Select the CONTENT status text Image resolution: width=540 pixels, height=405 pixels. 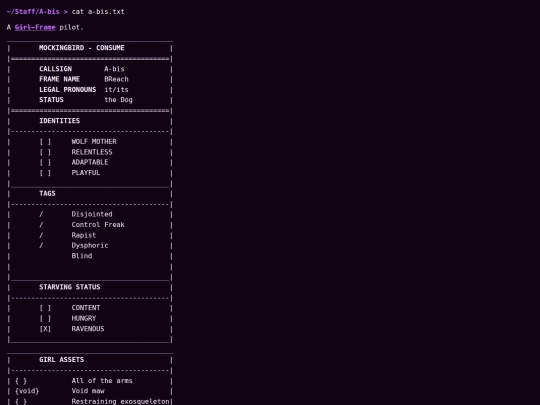tap(86, 308)
